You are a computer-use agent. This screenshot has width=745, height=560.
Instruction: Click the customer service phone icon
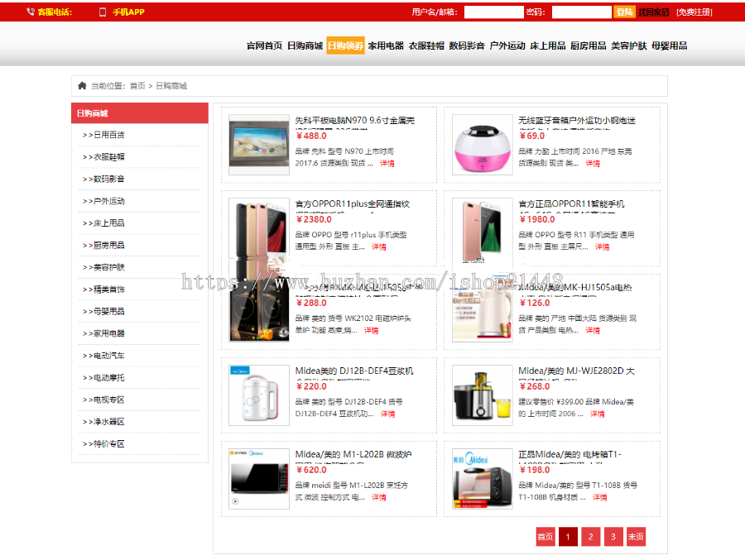tap(29, 12)
